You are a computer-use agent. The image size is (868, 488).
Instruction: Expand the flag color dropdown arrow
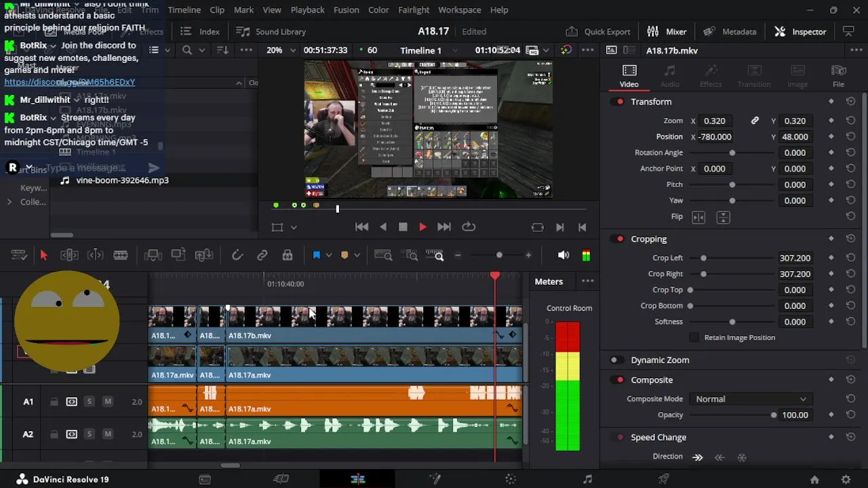329,256
